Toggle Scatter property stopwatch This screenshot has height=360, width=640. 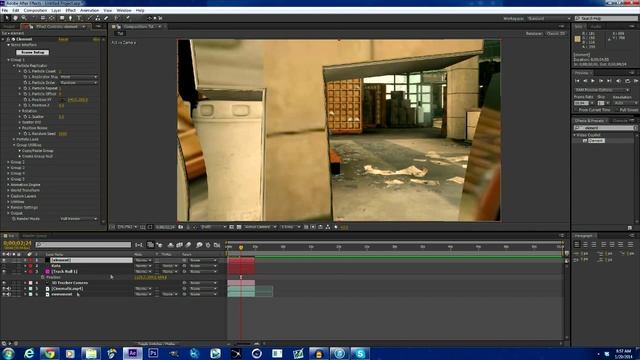25,117
